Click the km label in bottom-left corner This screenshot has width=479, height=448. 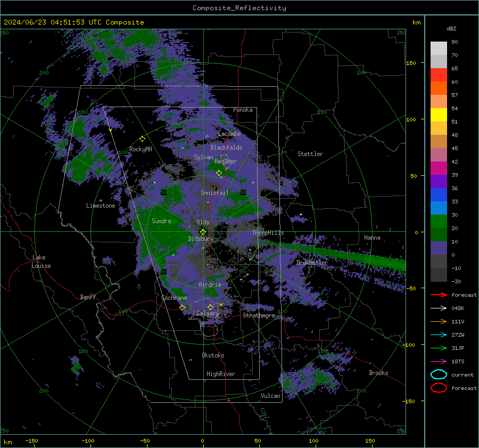pyautogui.click(x=7, y=442)
